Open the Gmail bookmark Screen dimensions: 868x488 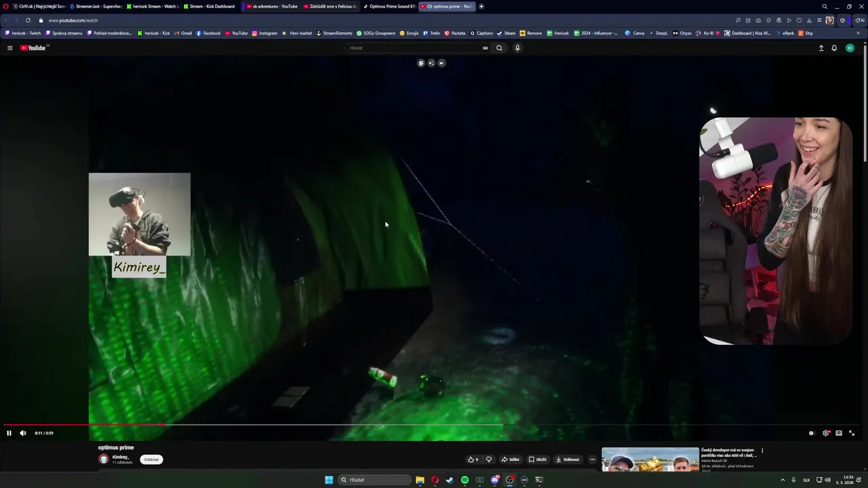tap(183, 33)
